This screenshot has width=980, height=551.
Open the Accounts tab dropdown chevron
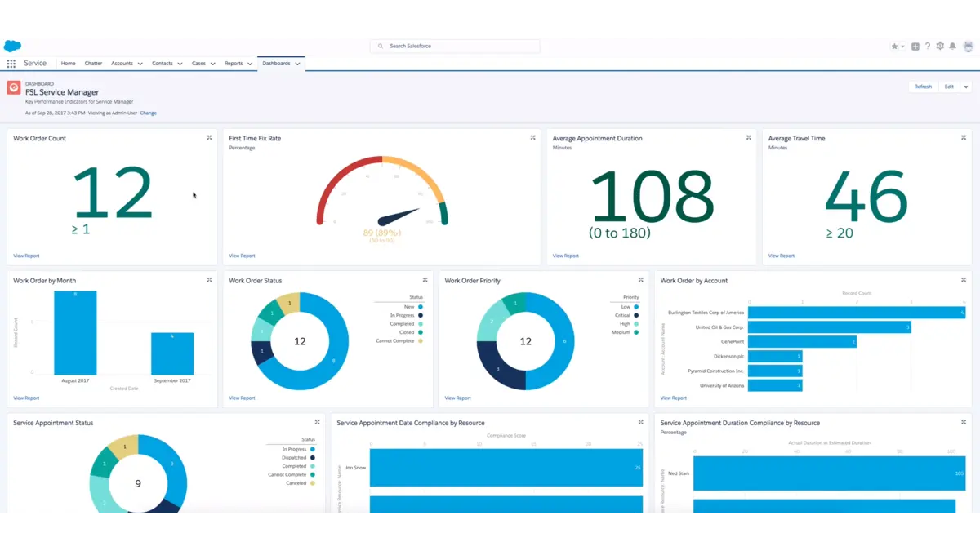[x=140, y=64]
